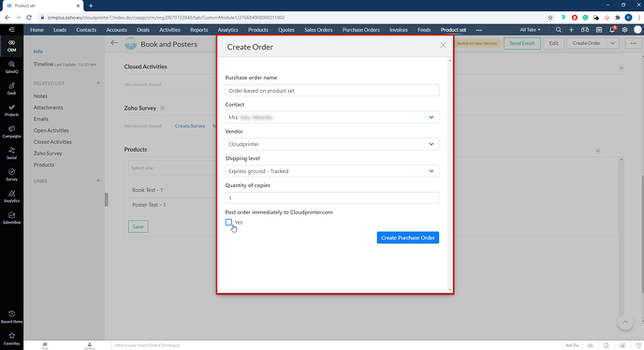Add related list with the plus icon
The image size is (644, 350).
98,83
